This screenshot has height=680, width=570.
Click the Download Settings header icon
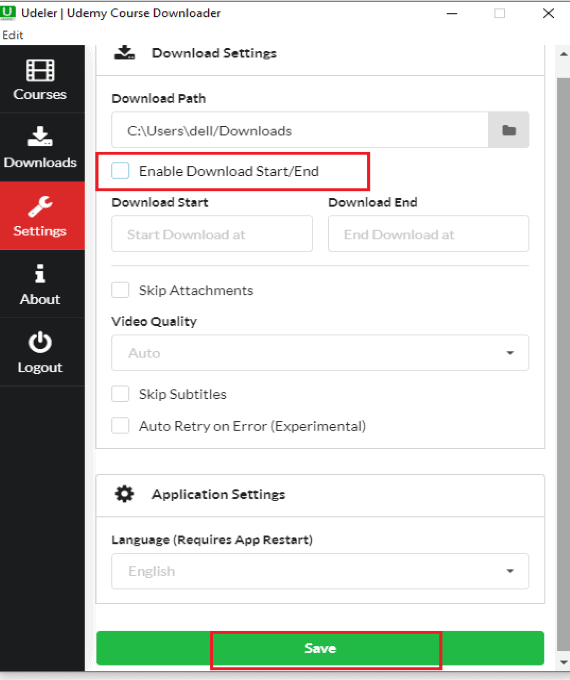(124, 52)
